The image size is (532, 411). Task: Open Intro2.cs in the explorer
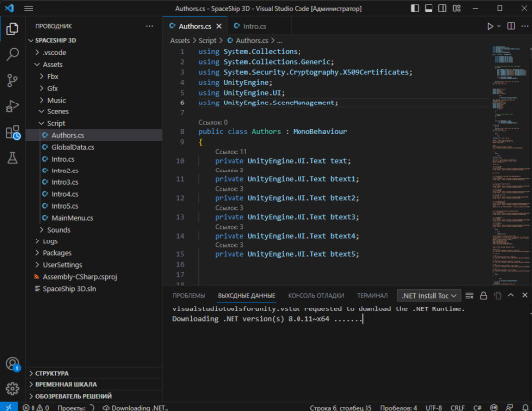[94, 171]
